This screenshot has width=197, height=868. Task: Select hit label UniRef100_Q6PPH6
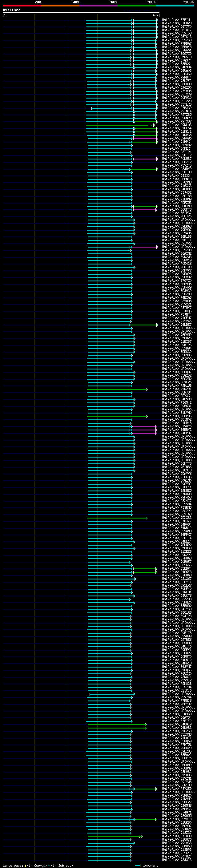[177, 416]
